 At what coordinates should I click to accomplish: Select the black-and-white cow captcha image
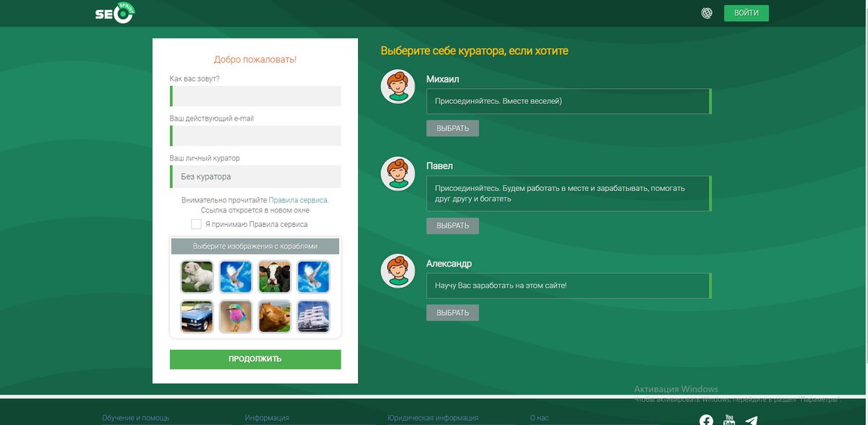point(275,276)
